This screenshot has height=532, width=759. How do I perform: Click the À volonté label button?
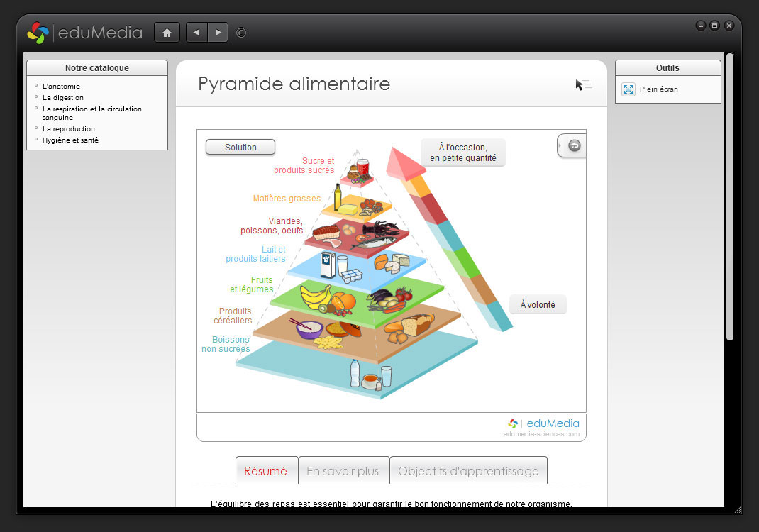click(538, 305)
